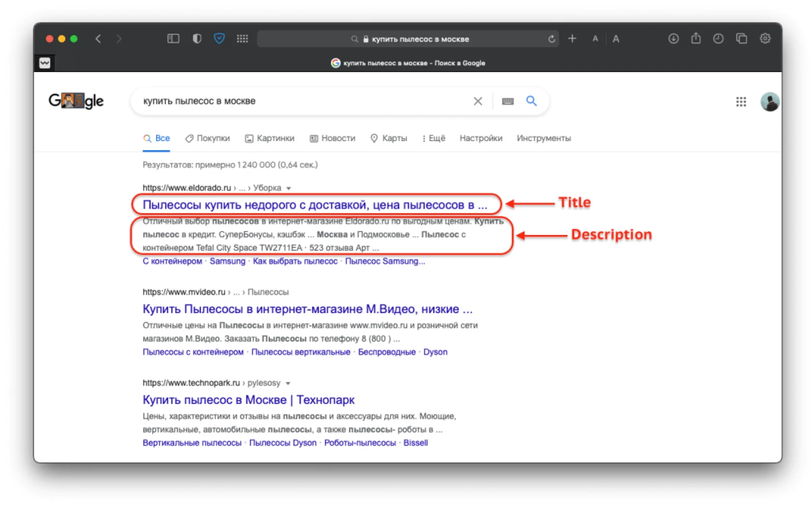Open the privacy report shield icon
This screenshot has height=507, width=812.
[197, 39]
